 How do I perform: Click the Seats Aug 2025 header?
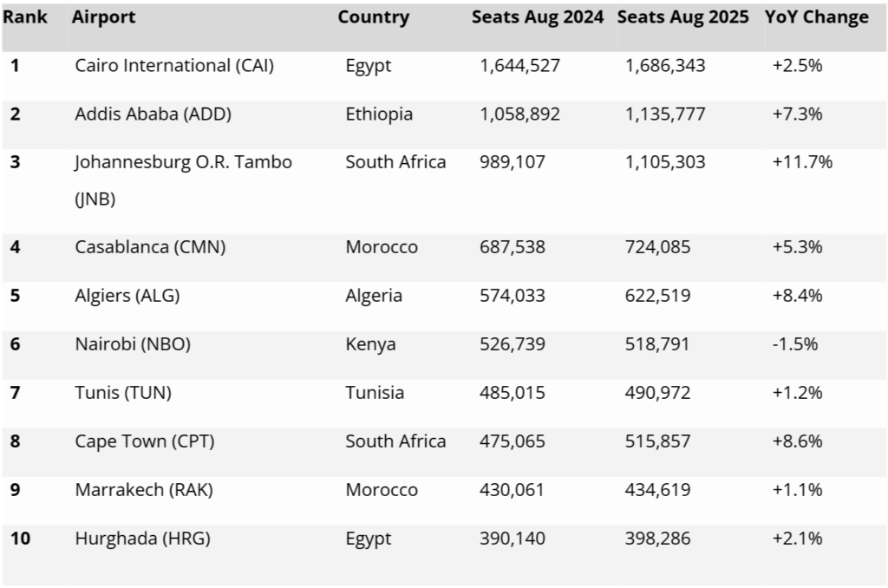pyautogui.click(x=683, y=17)
